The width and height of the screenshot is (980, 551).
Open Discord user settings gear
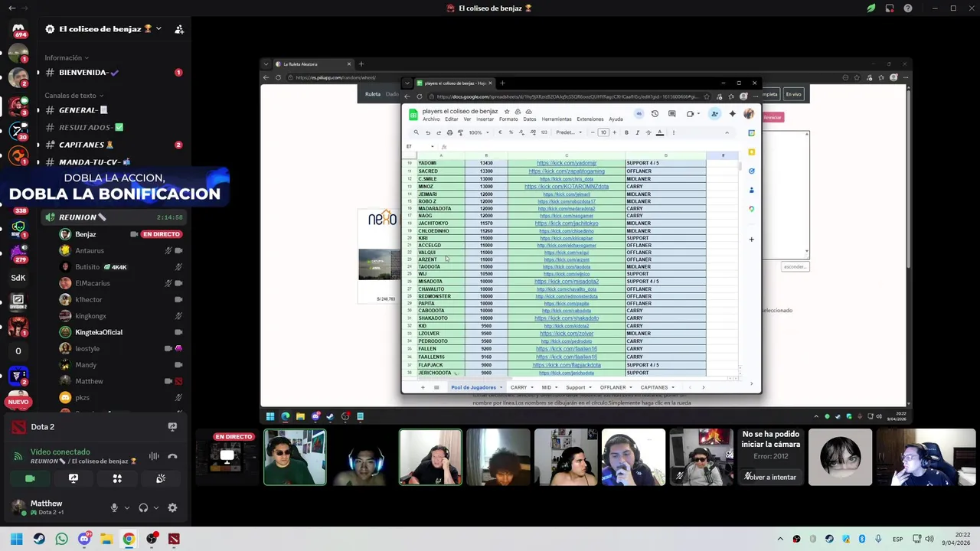(x=172, y=507)
